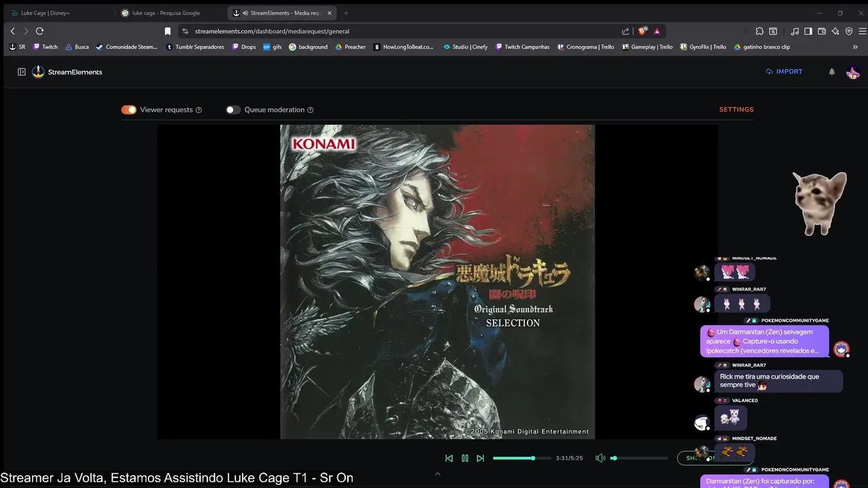This screenshot has height=488, width=868.
Task: Click the IMPORT button
Action: (x=785, y=71)
